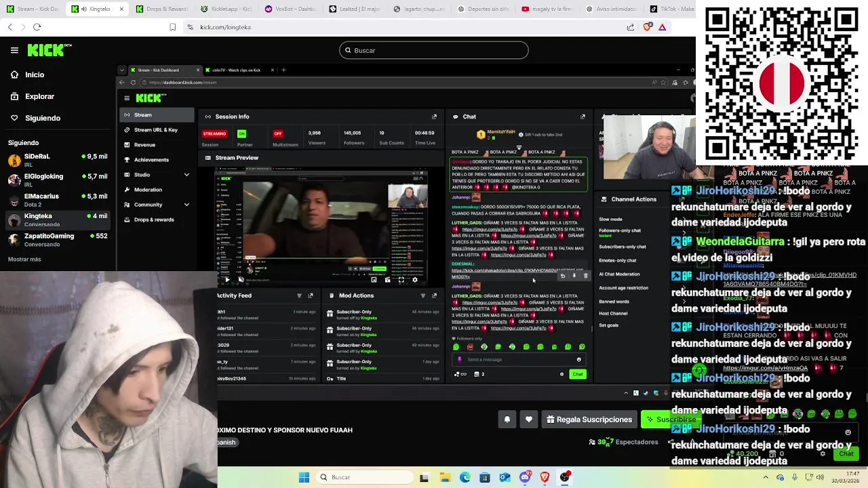Click the Kick logo in the outer page
868x488 pixels.
(x=49, y=50)
